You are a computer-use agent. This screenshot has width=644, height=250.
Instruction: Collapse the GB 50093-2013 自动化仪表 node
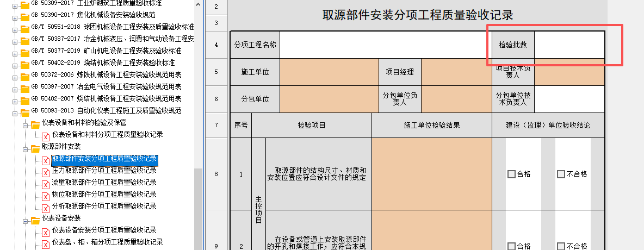pos(15,111)
